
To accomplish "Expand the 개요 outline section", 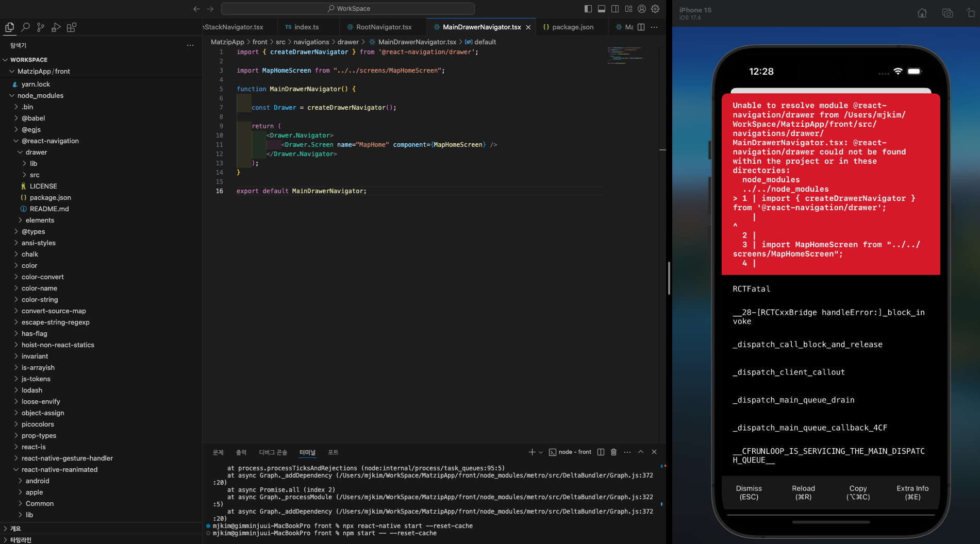I will pos(101,529).
